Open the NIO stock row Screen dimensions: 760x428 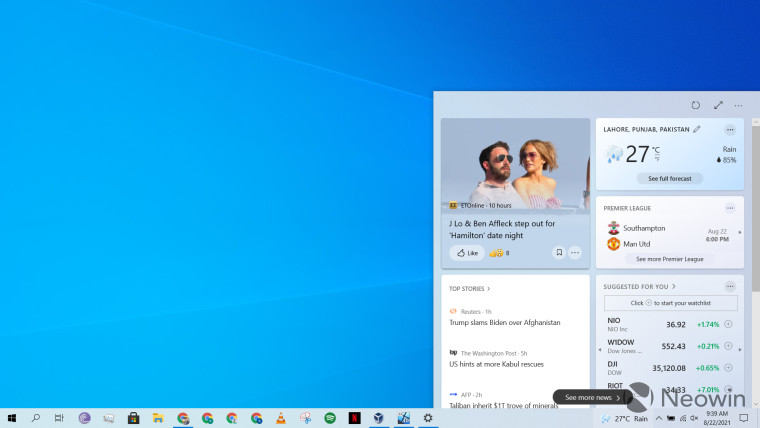click(669, 324)
